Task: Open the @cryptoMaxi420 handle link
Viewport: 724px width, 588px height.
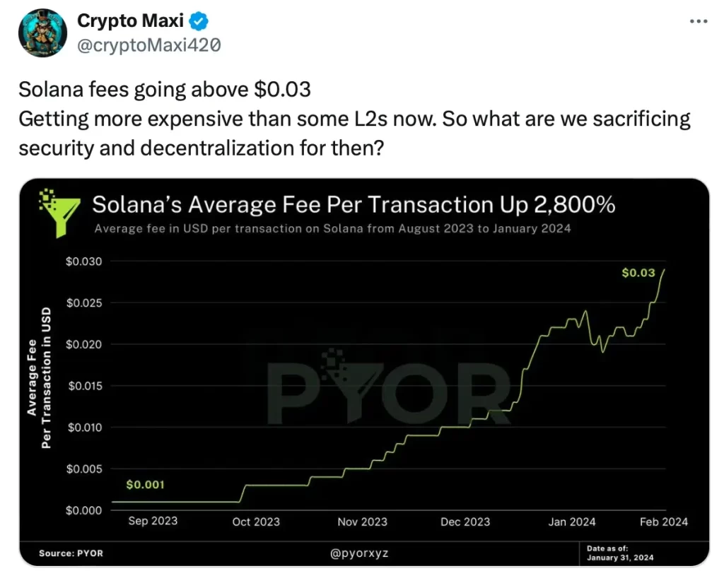Action: 148,45
